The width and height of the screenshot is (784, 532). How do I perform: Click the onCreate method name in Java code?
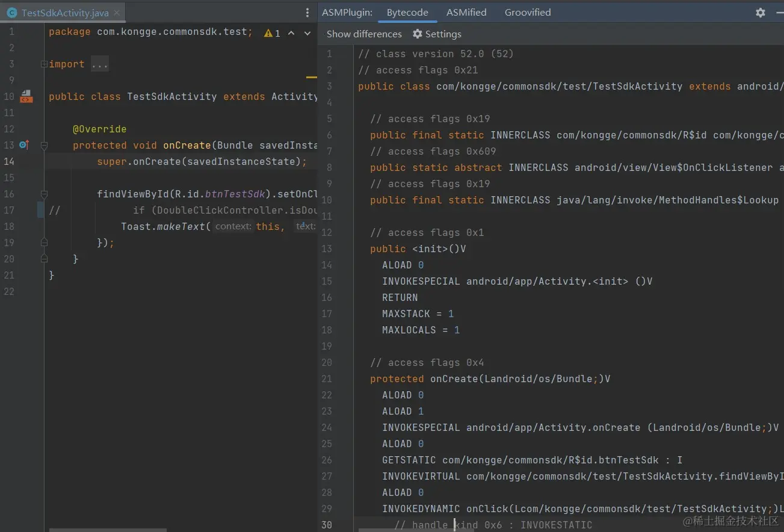187,145
